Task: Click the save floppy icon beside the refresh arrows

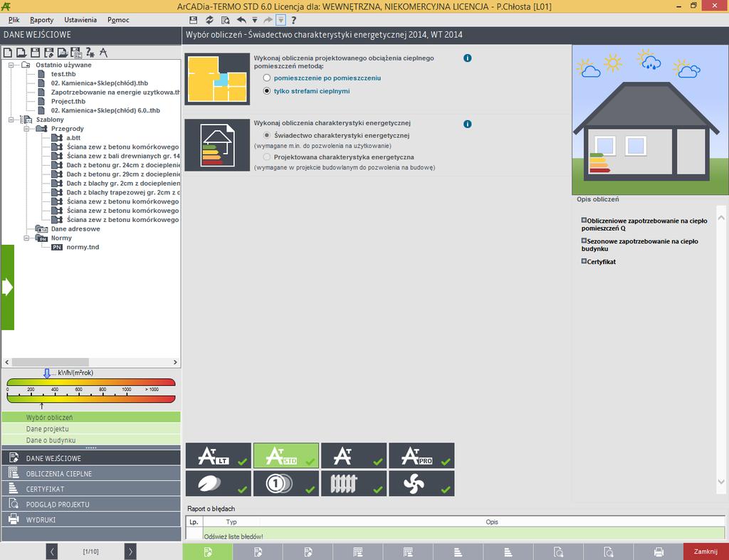Action: tap(194, 20)
